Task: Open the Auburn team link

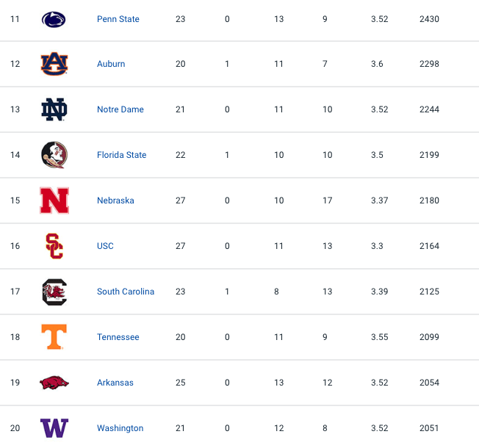Action: [x=111, y=64]
